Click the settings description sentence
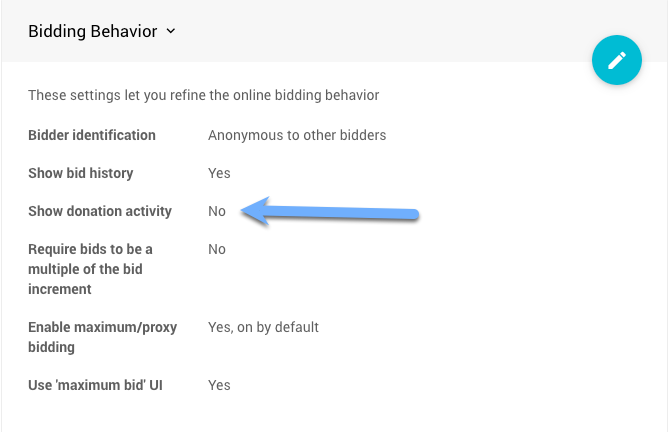The width and height of the screenshot is (669, 432). (x=204, y=95)
